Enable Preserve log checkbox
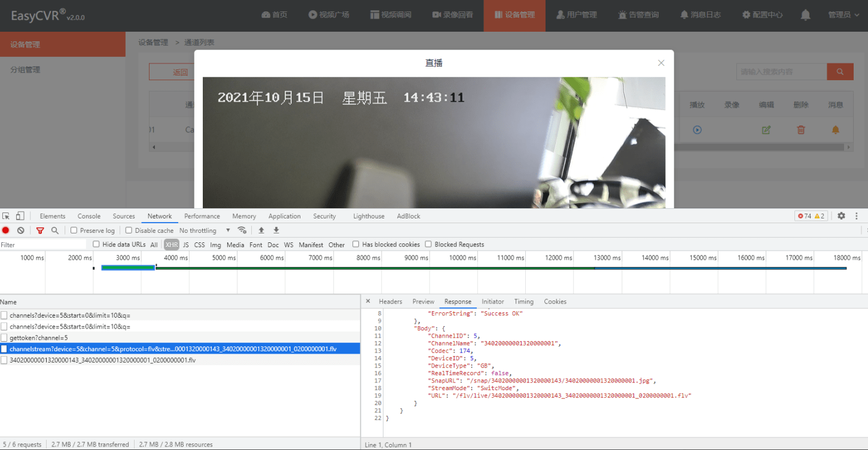The image size is (868, 450). point(74,230)
